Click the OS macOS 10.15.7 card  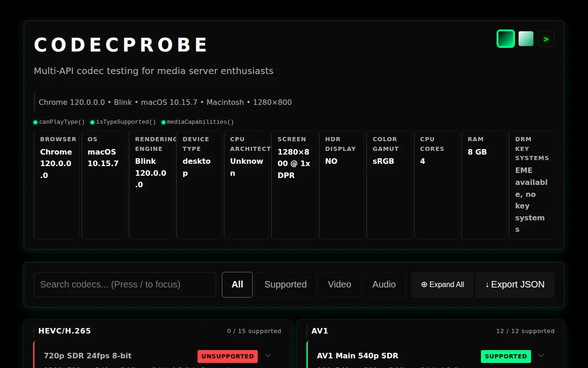coord(104,185)
